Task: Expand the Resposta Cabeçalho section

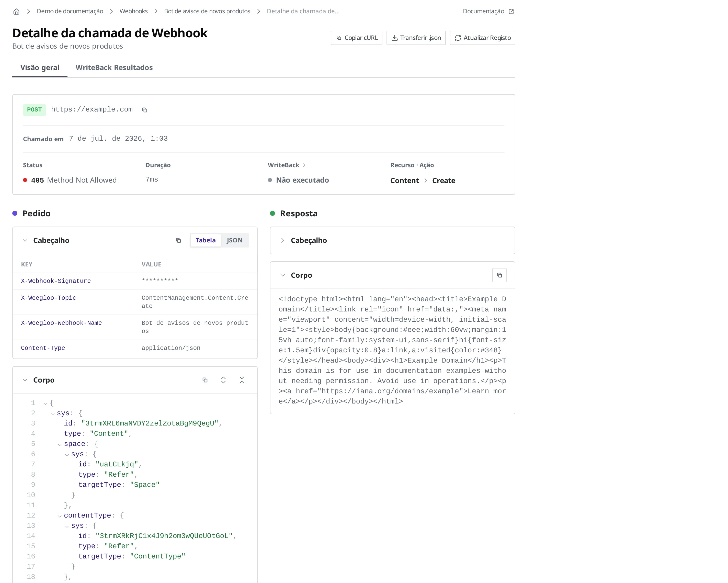Action: coord(283,241)
